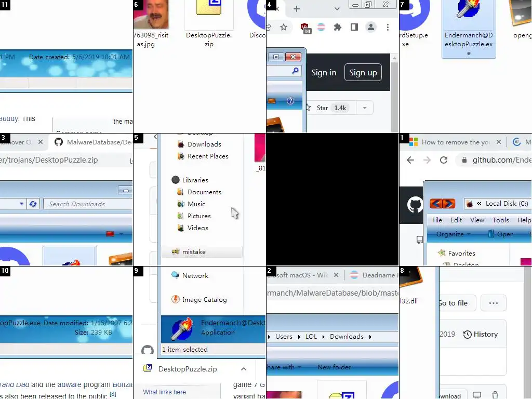532x399 pixels.
Task: Click the clock icon next to History
Action: (x=467, y=334)
